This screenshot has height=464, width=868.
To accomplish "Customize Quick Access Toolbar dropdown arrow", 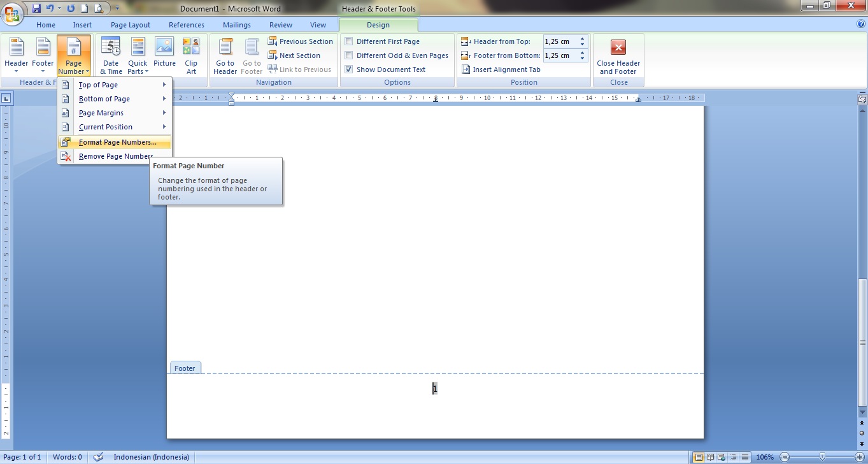I will 117,8.
